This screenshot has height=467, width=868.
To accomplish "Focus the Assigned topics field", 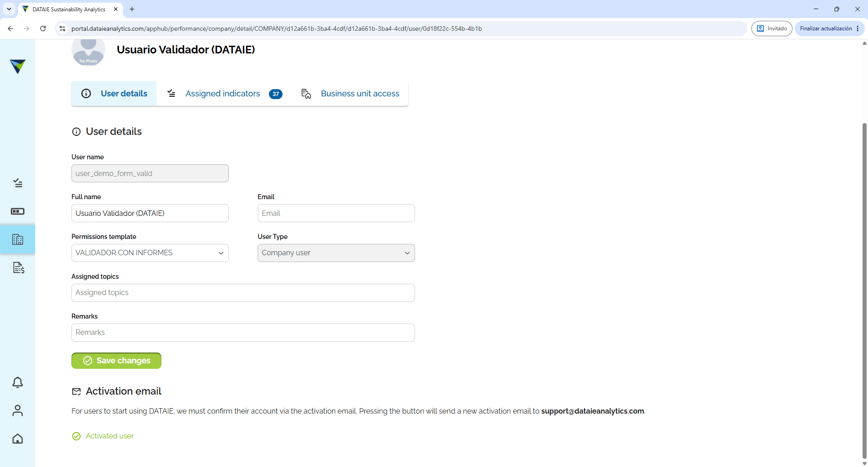I will coord(243,293).
